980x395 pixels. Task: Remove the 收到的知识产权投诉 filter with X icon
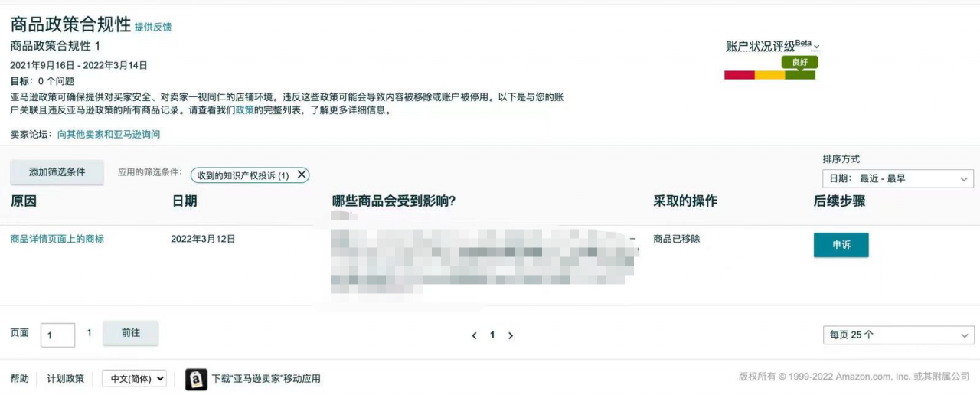302,175
